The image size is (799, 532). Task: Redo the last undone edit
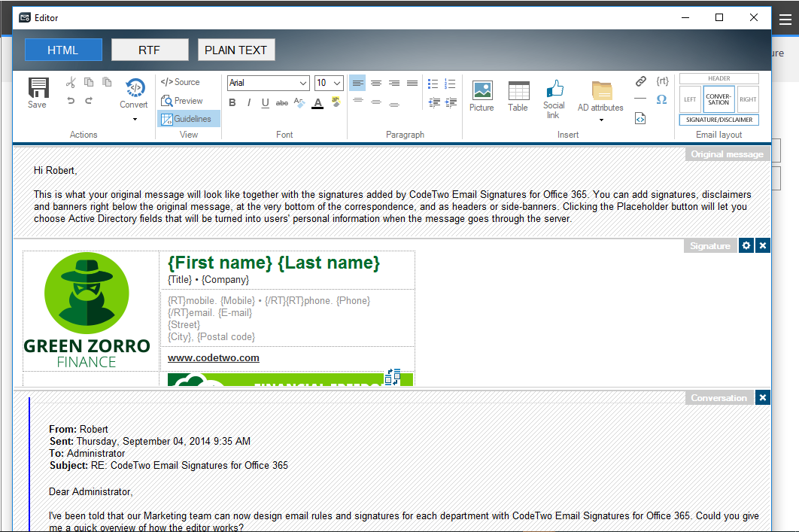tap(89, 100)
